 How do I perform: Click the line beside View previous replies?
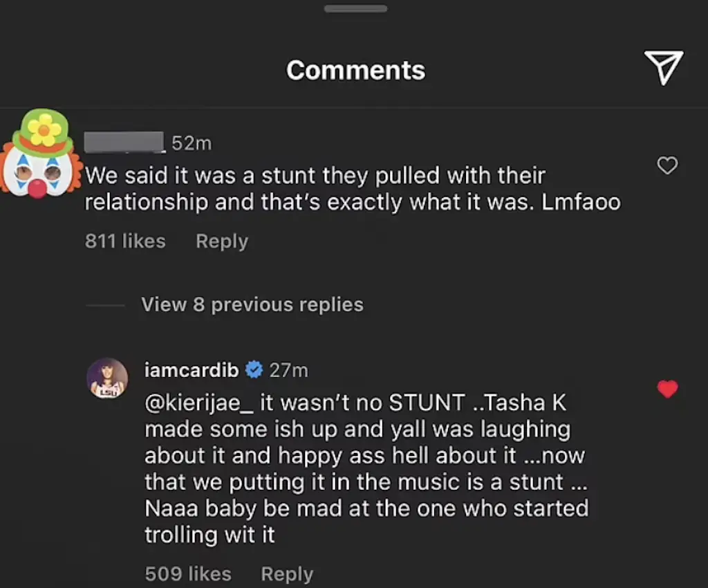click(x=105, y=305)
